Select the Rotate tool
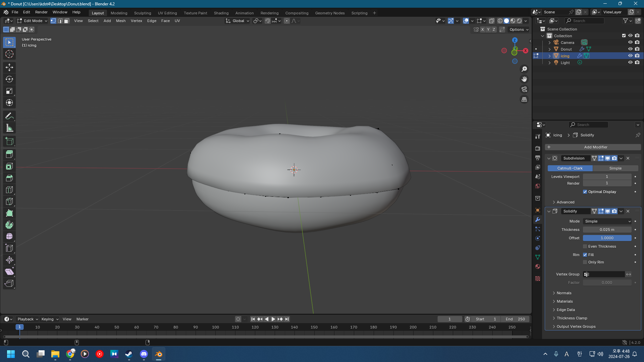Image resolution: width=644 pixels, height=362 pixels. pos(9,79)
